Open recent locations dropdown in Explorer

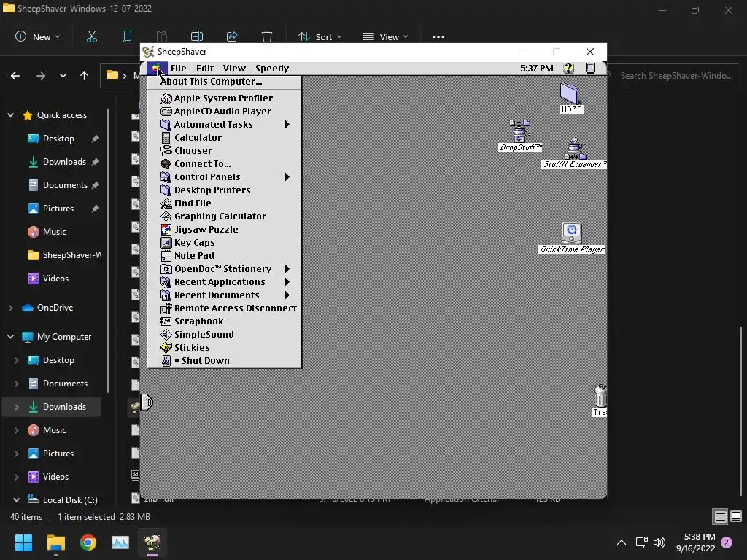[x=63, y=76]
